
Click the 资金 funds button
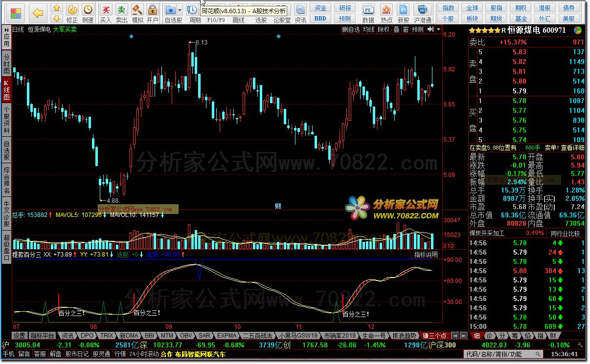pyautogui.click(x=320, y=8)
